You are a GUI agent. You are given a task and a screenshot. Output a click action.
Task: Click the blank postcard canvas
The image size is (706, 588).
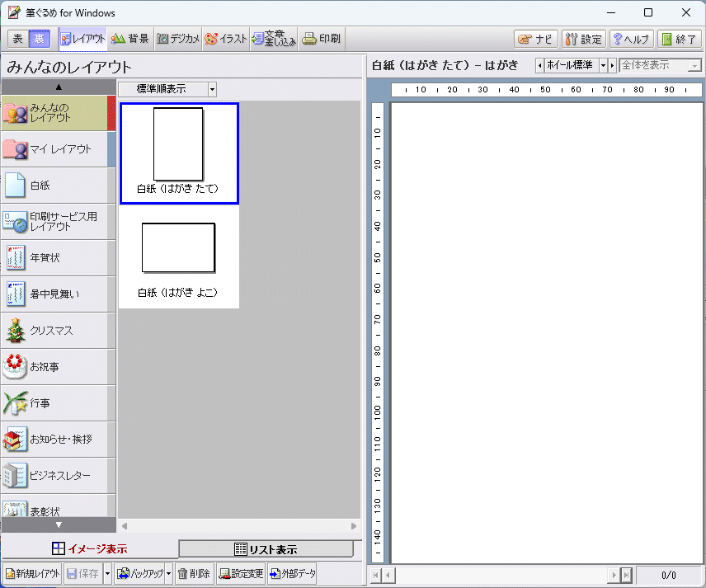click(x=547, y=333)
